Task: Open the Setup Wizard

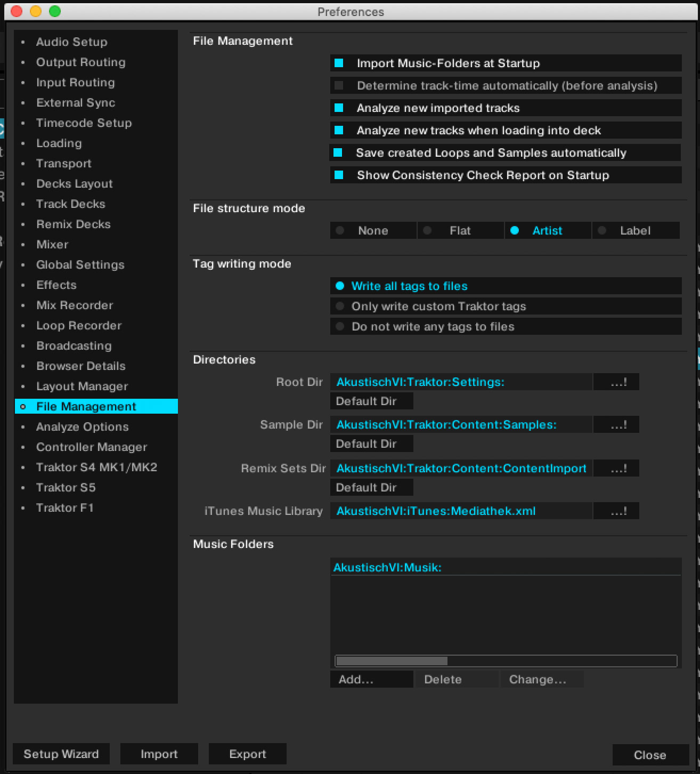Action: click(x=61, y=754)
